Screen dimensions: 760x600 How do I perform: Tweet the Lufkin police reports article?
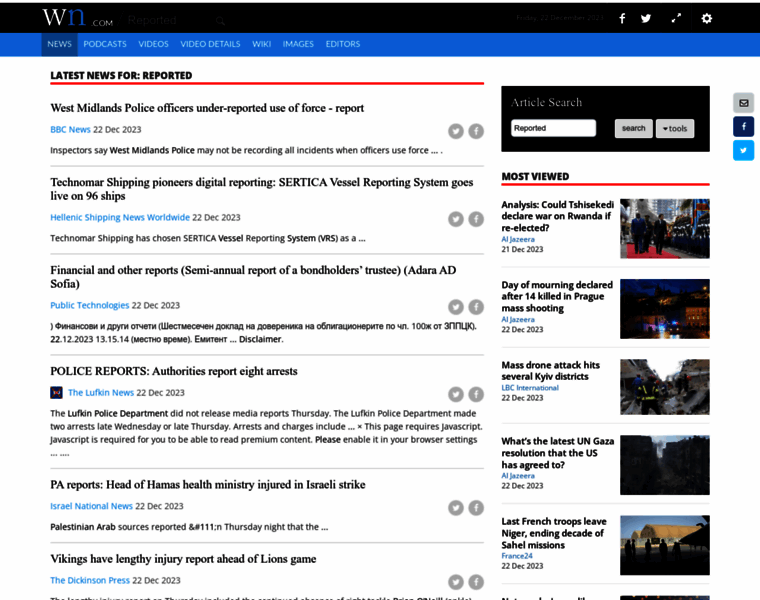click(x=456, y=395)
